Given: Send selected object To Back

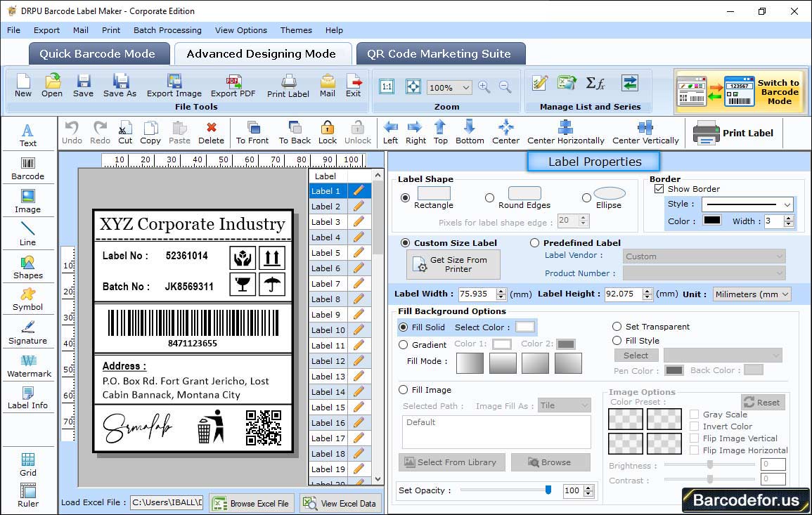Looking at the screenshot, I should pos(295,133).
